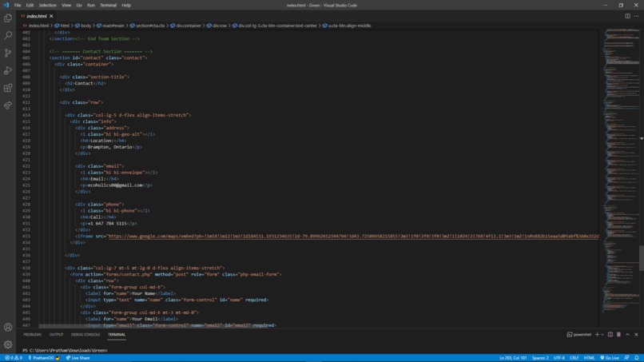Open the Edit menu
The width and height of the screenshot is (644, 362).
30,5
